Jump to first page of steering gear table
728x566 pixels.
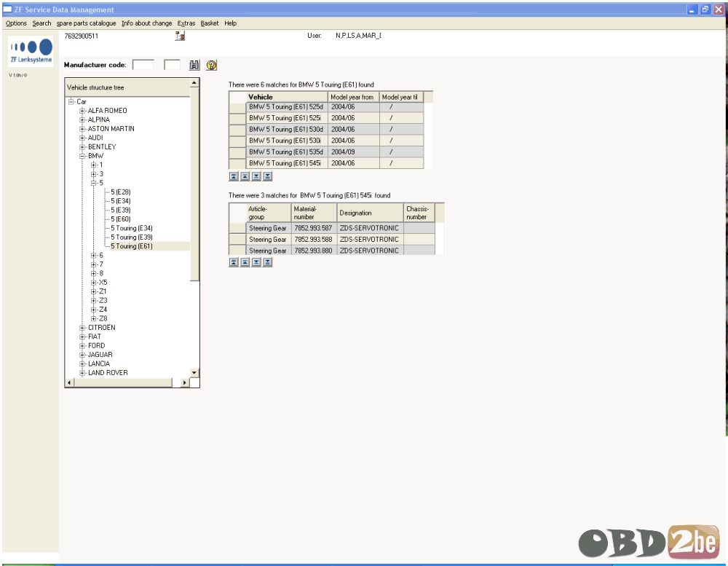pos(234,262)
